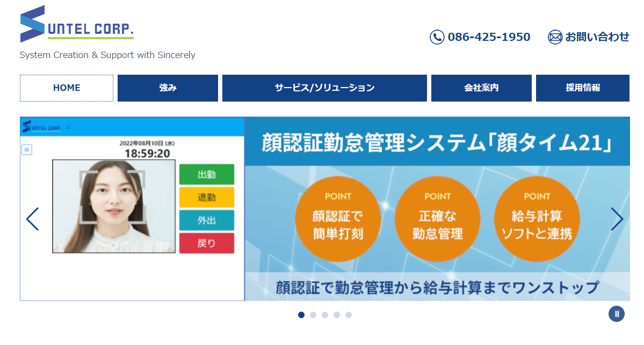Open the 会社案内 menu item
644x345 pixels.
[481, 88]
